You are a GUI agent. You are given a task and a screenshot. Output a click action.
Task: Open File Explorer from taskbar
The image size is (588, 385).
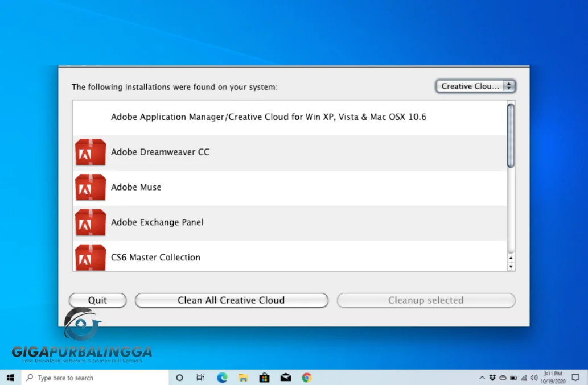(x=243, y=378)
